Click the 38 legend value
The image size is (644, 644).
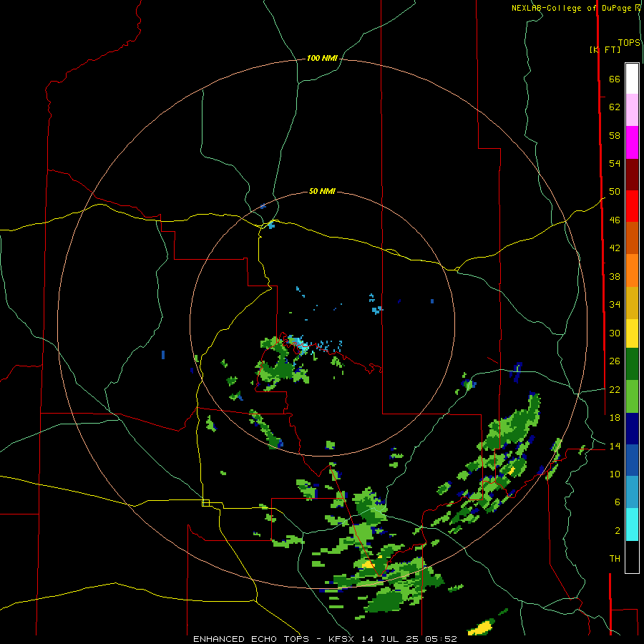tap(615, 276)
